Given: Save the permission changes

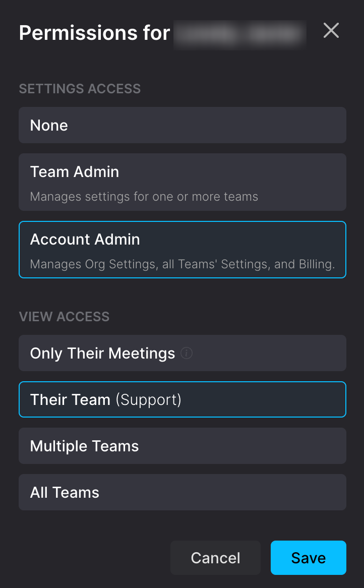Looking at the screenshot, I should (x=308, y=558).
